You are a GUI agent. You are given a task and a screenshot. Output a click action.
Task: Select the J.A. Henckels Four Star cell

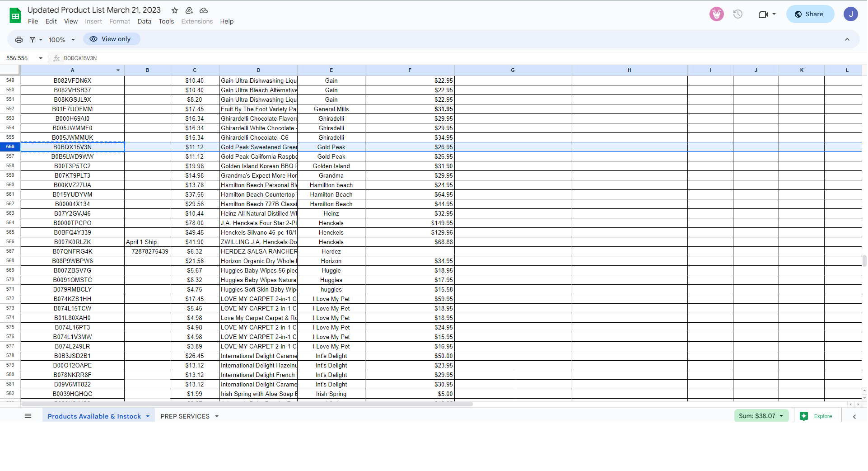(x=258, y=223)
